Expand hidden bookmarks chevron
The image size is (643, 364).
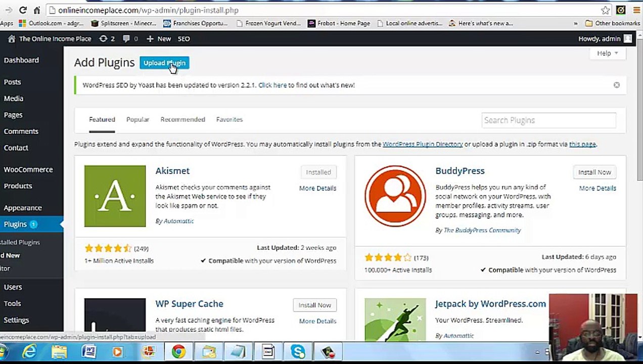575,23
